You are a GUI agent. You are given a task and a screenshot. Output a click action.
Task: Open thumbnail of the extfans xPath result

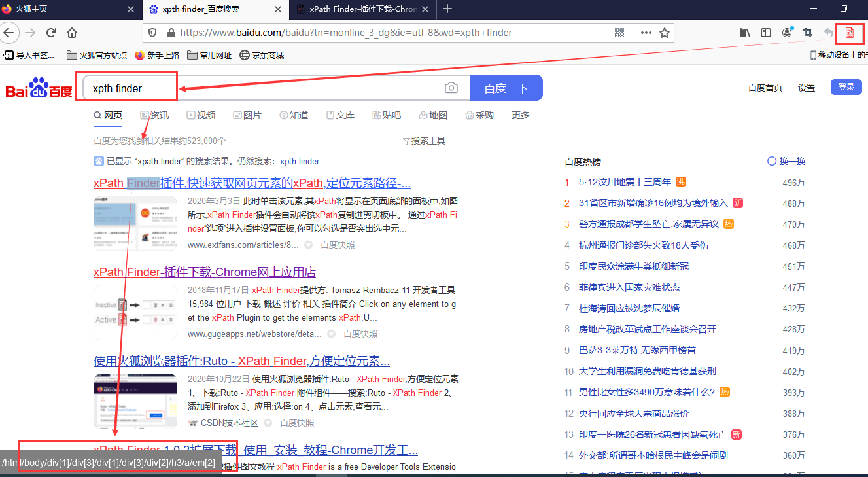tap(135, 222)
